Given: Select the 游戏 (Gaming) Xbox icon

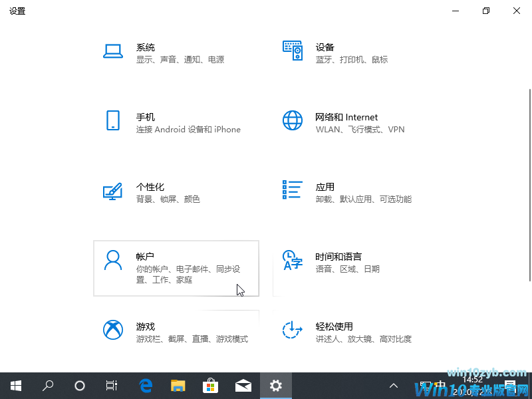Looking at the screenshot, I should tap(113, 331).
